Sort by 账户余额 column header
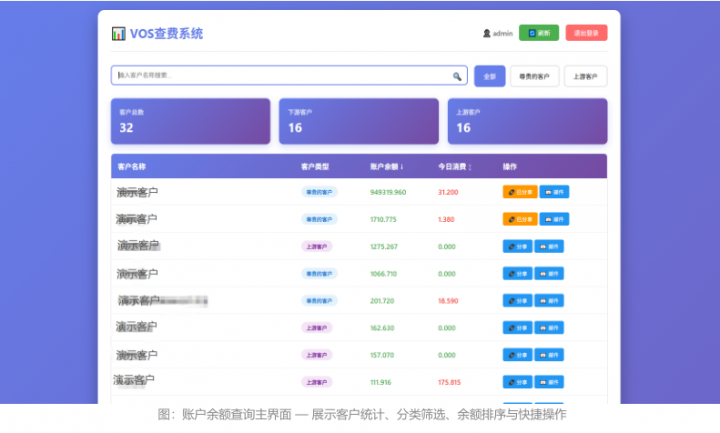 pyautogui.click(x=387, y=167)
